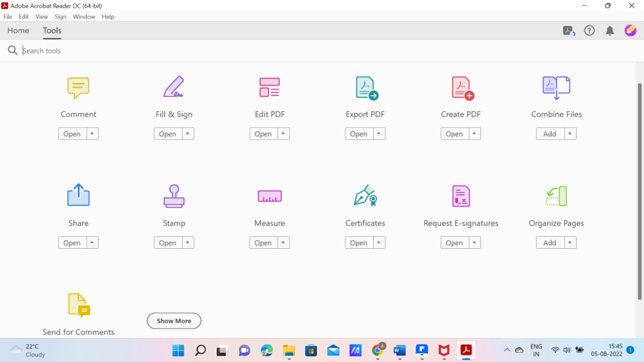Expand dropdown arrow next to Share Open
Viewport: 644px width, 362px height.
[x=92, y=243]
